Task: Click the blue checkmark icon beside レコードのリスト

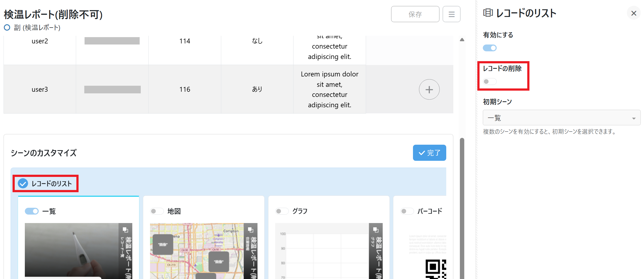Action: [23, 183]
